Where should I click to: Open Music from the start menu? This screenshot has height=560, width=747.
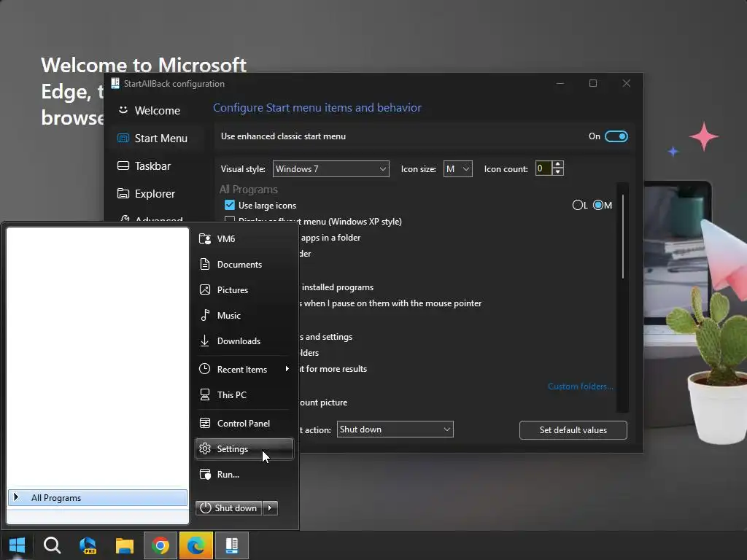pyautogui.click(x=244, y=316)
